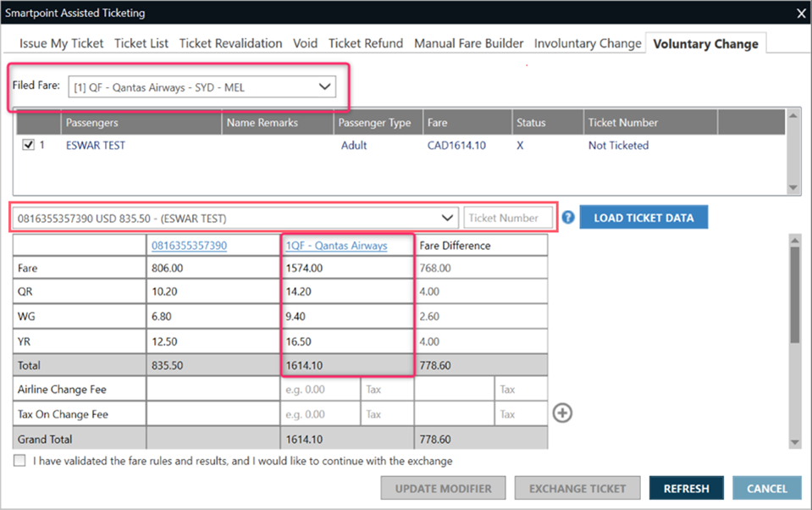This screenshot has height=510, width=812.
Task: Click the Ticket Number input field
Action: (x=508, y=218)
